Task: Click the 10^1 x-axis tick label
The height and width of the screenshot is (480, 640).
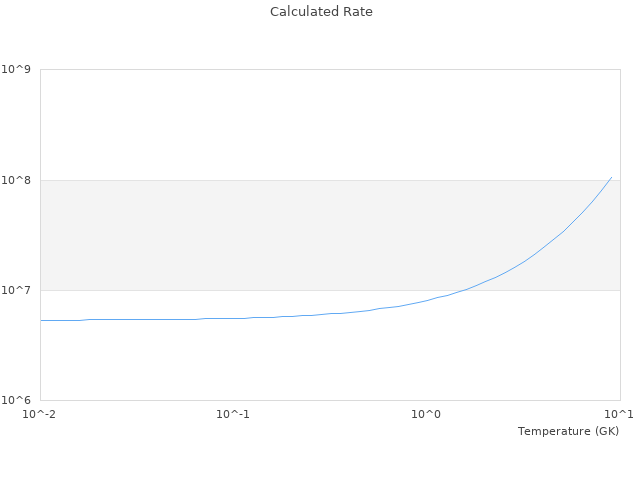Action: 619,414
